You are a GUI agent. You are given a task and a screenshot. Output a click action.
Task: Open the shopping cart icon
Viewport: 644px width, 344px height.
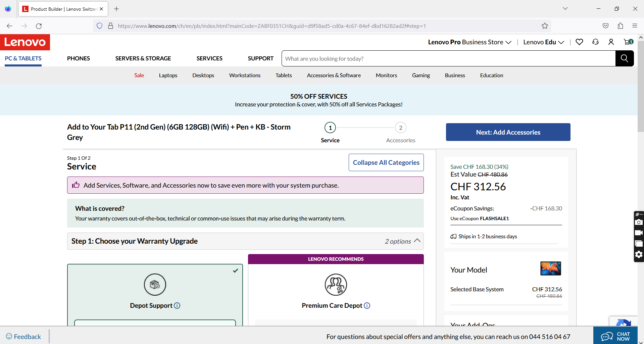click(x=627, y=42)
